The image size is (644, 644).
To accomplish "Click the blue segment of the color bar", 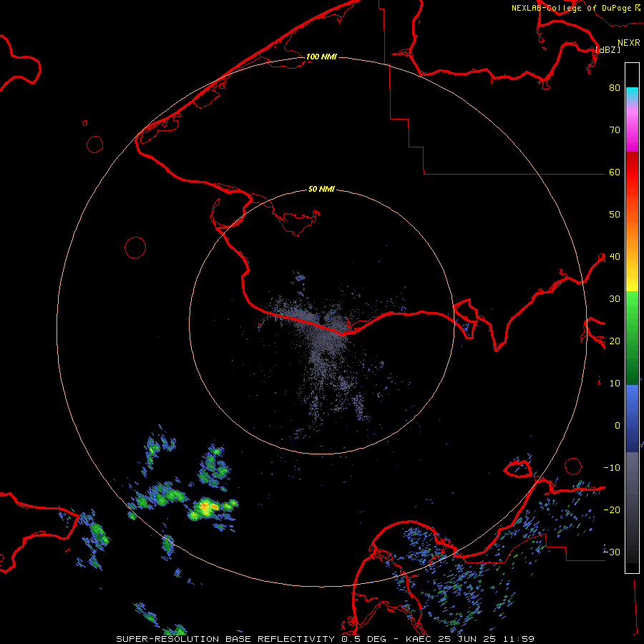I will coord(632,418).
